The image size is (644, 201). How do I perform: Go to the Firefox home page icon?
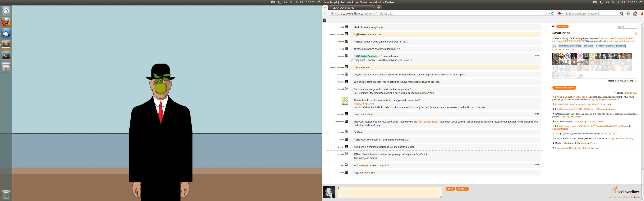(x=635, y=13)
